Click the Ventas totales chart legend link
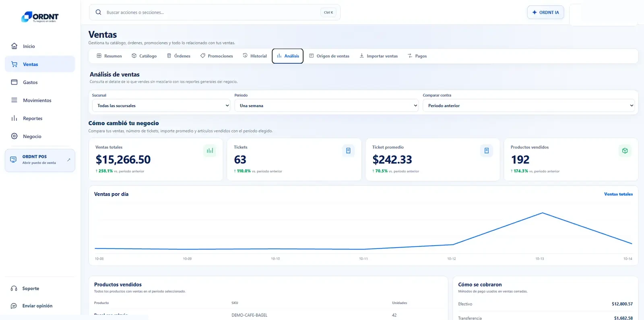644x320 pixels. pos(618,194)
